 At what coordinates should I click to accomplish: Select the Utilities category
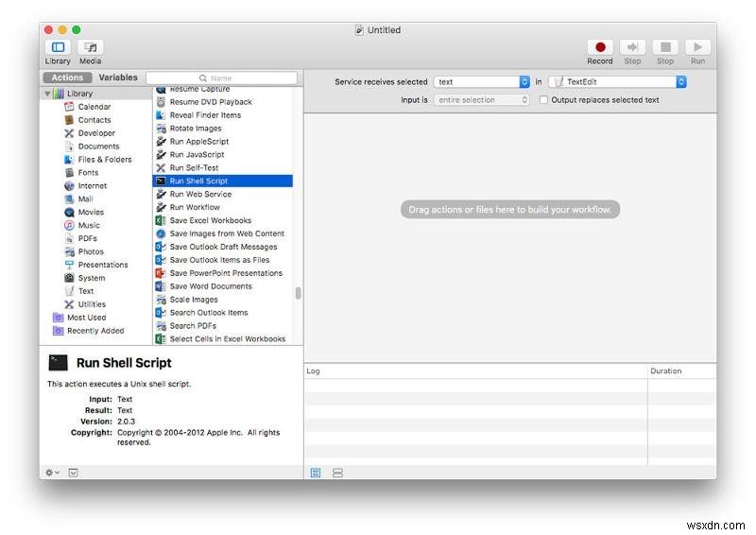point(92,304)
